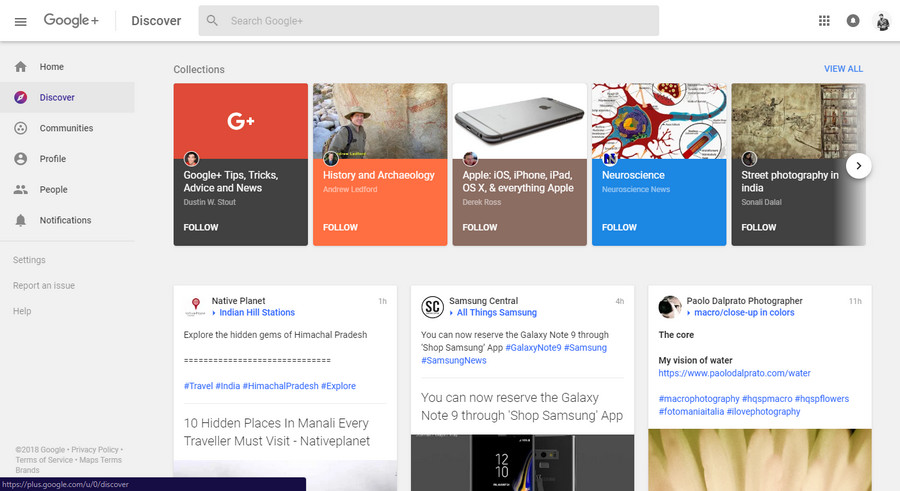Open Help link
The height and width of the screenshot is (491, 900).
pyautogui.click(x=22, y=311)
